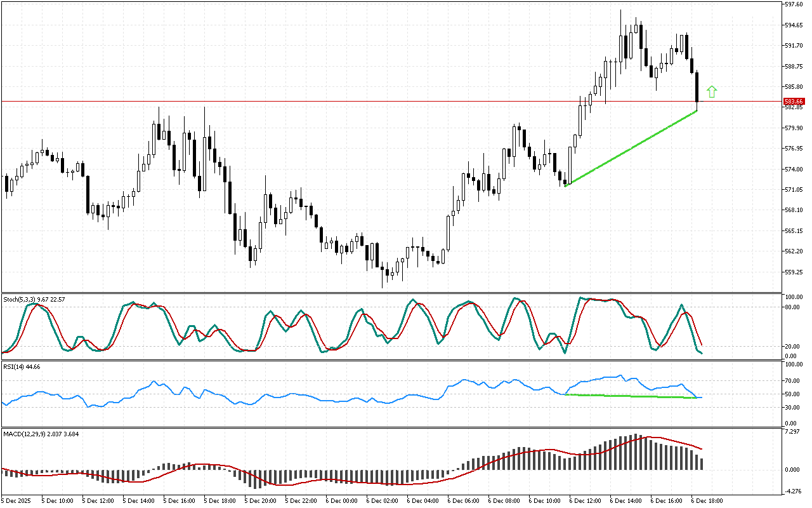Click the RSI 70.00 level label
The image size is (812, 508).
tap(792, 381)
